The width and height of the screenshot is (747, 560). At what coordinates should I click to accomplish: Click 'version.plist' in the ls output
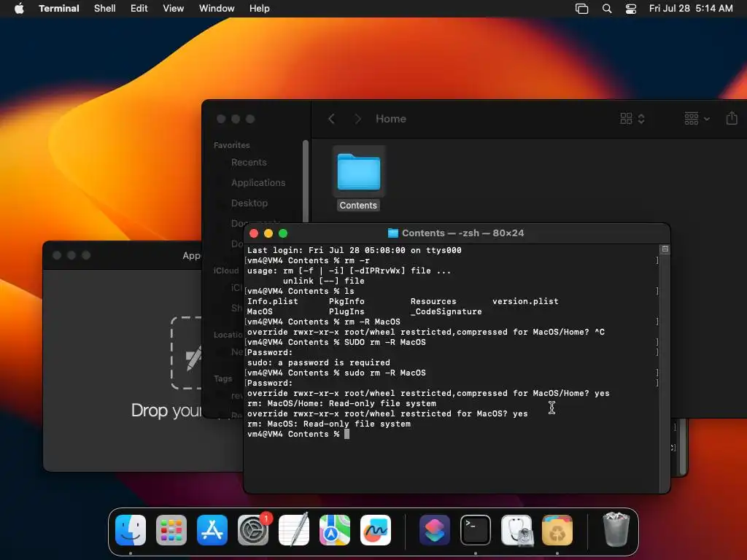[x=525, y=301]
